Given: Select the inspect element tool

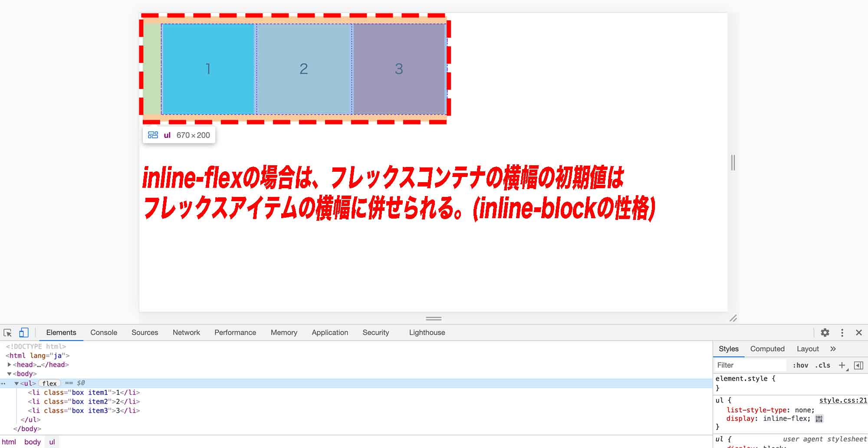Looking at the screenshot, I should tap(9, 333).
